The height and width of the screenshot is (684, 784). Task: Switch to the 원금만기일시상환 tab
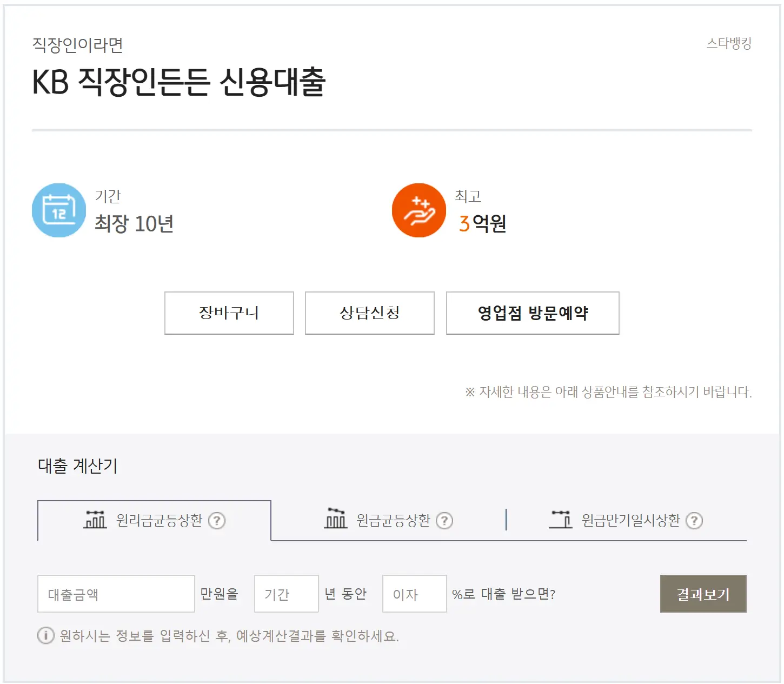click(x=626, y=520)
